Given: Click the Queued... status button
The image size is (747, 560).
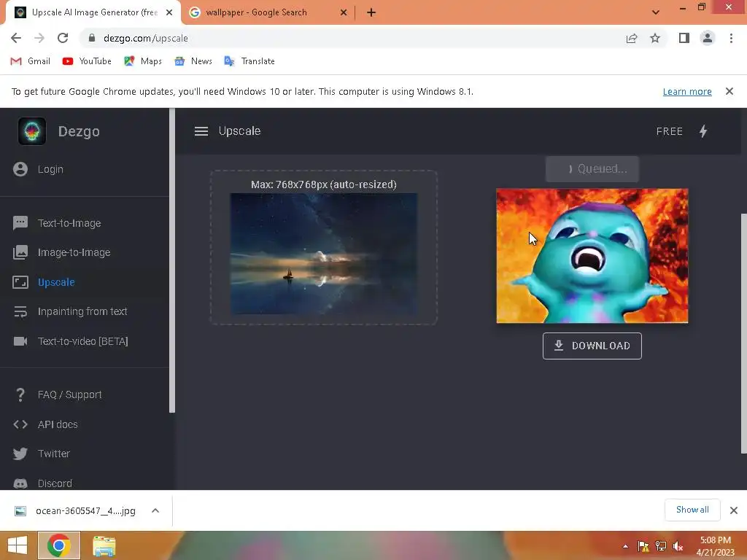Looking at the screenshot, I should point(592,169).
